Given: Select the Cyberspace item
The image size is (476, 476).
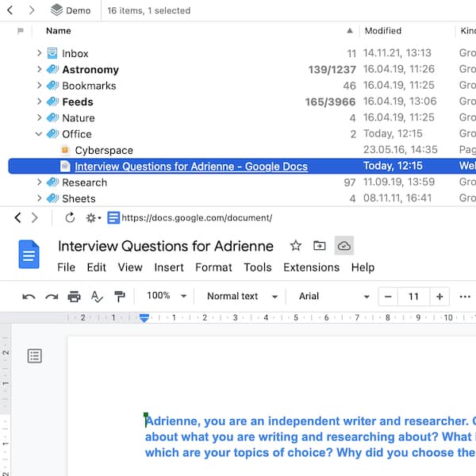Looking at the screenshot, I should 104,150.
